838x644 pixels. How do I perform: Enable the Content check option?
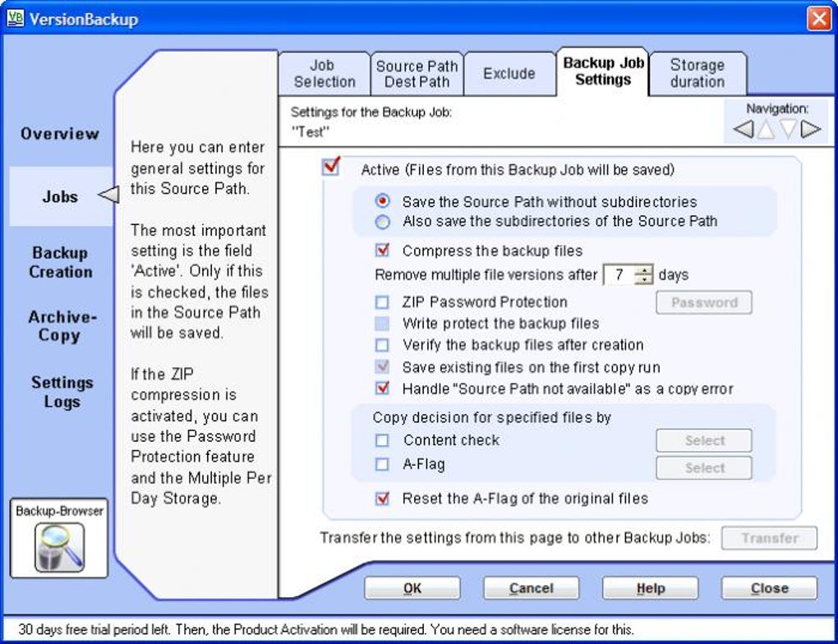(x=382, y=440)
